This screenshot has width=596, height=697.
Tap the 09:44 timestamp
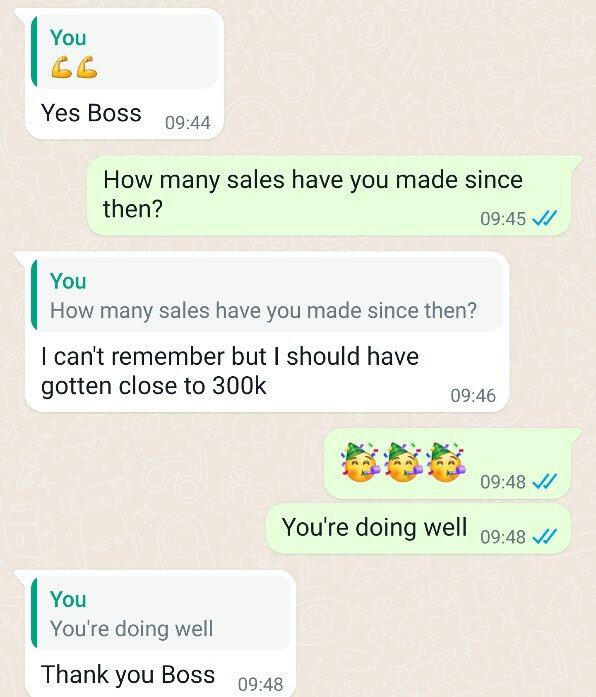[x=188, y=123]
